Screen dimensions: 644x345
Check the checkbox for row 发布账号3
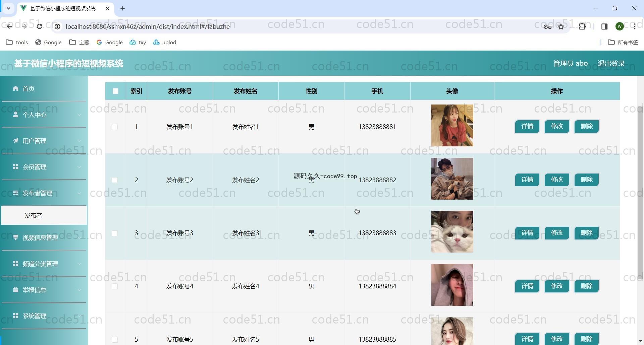(x=115, y=233)
